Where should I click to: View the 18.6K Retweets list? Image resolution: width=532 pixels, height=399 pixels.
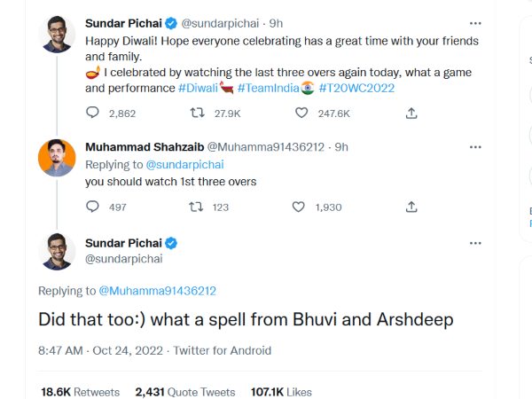click(x=80, y=391)
